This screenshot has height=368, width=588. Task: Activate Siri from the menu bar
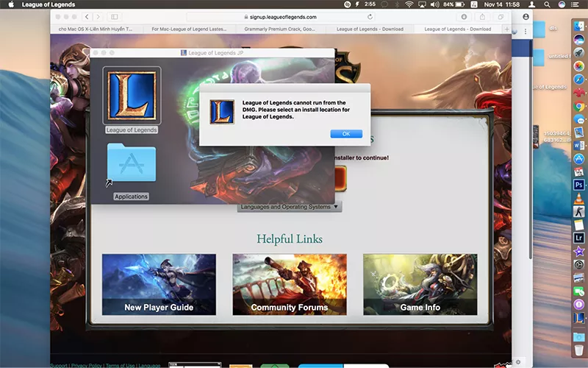[562, 4]
